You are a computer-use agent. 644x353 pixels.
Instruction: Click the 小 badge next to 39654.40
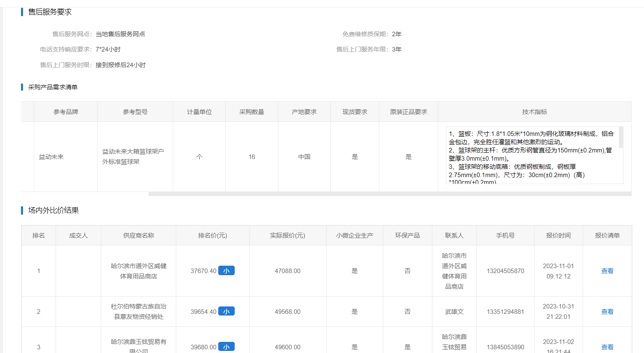(x=226, y=311)
